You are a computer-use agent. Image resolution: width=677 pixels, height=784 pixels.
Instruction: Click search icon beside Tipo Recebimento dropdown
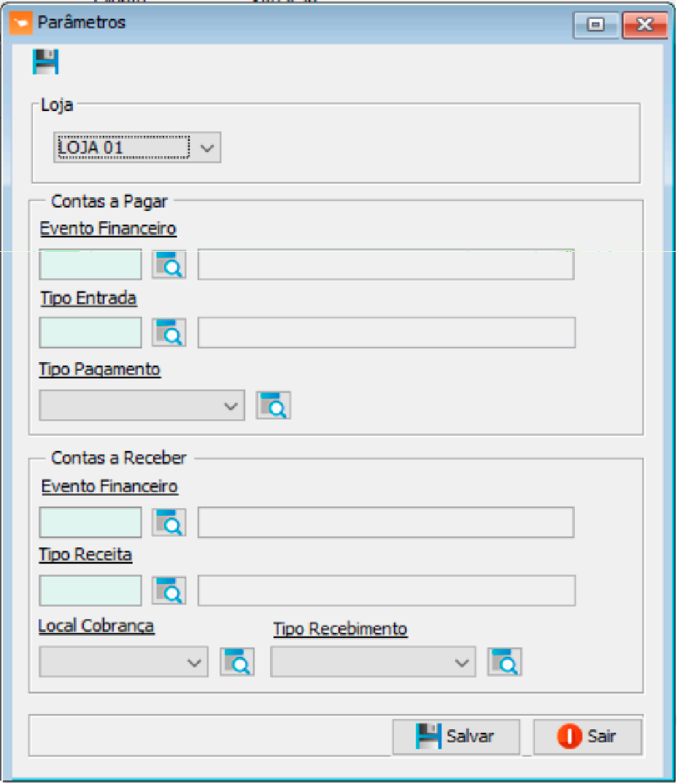(x=505, y=662)
